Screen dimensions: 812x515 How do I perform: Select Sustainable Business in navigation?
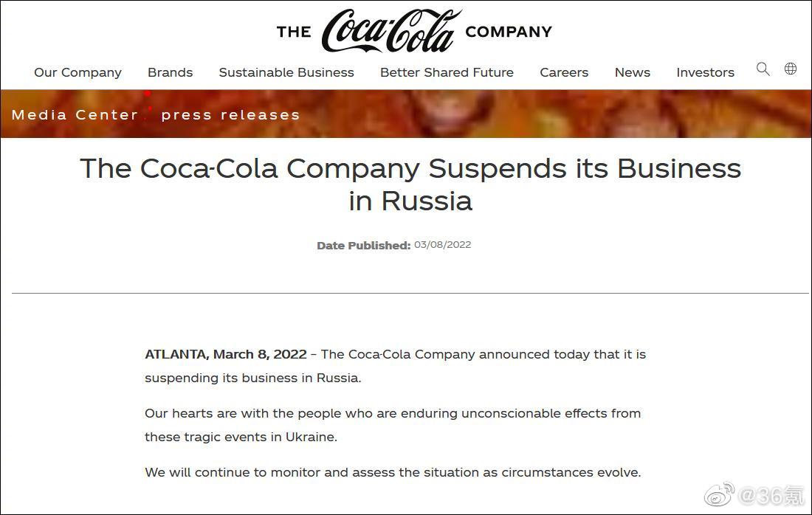[286, 72]
